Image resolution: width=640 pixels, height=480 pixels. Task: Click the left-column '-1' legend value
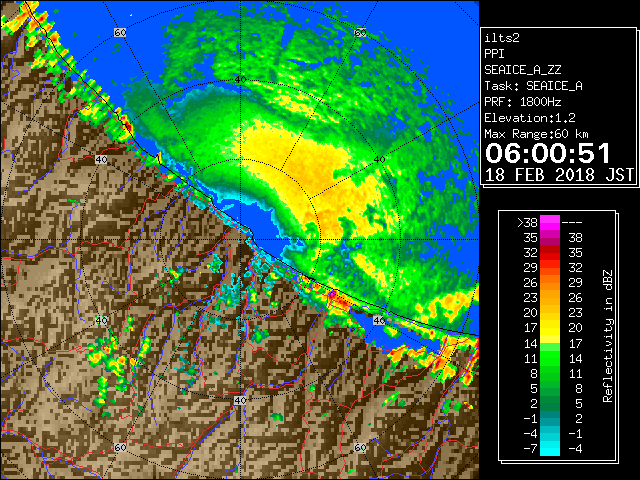pyautogui.click(x=530, y=418)
